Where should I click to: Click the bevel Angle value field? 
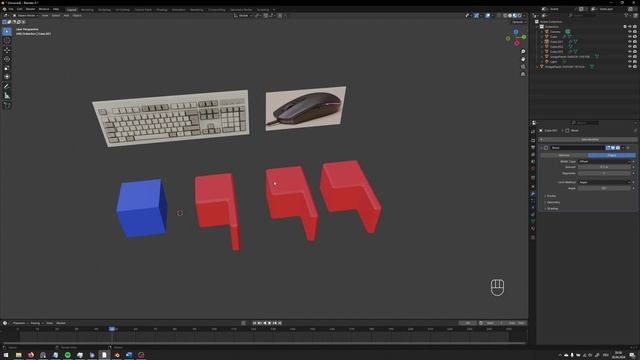[605, 188]
